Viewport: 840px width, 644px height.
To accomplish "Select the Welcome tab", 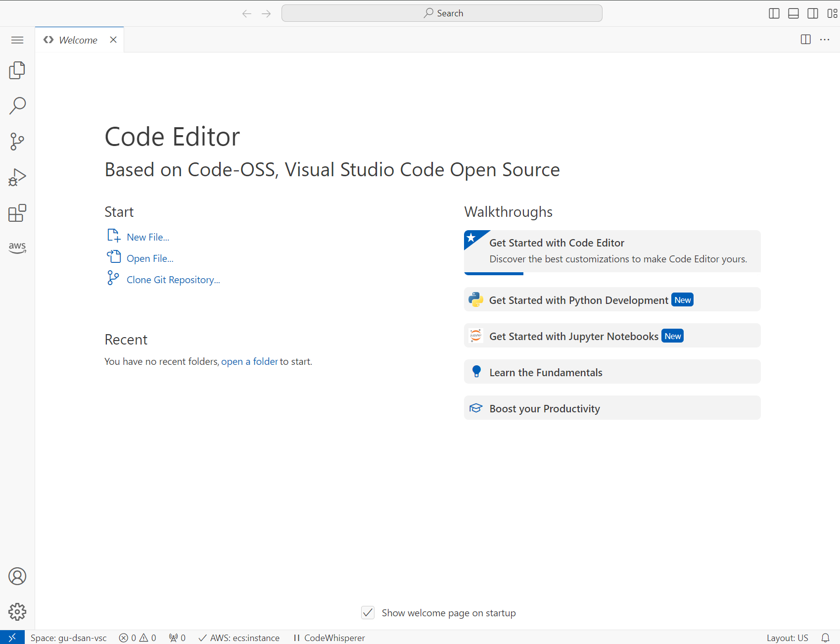I will tap(79, 40).
